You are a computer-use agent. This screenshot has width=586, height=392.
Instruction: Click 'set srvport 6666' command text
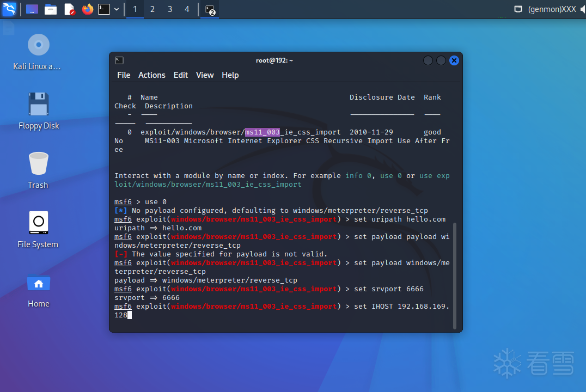(389, 289)
